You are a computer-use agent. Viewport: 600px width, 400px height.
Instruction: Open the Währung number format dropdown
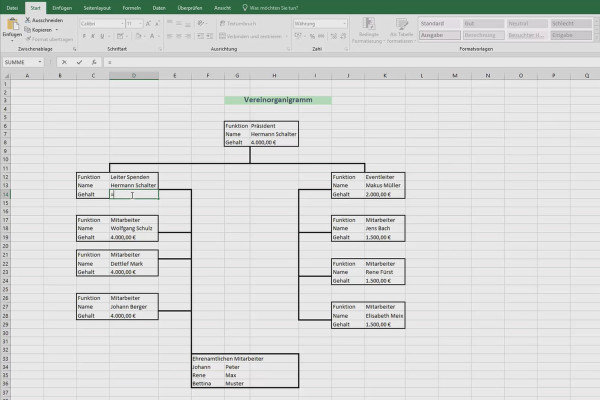tap(344, 24)
